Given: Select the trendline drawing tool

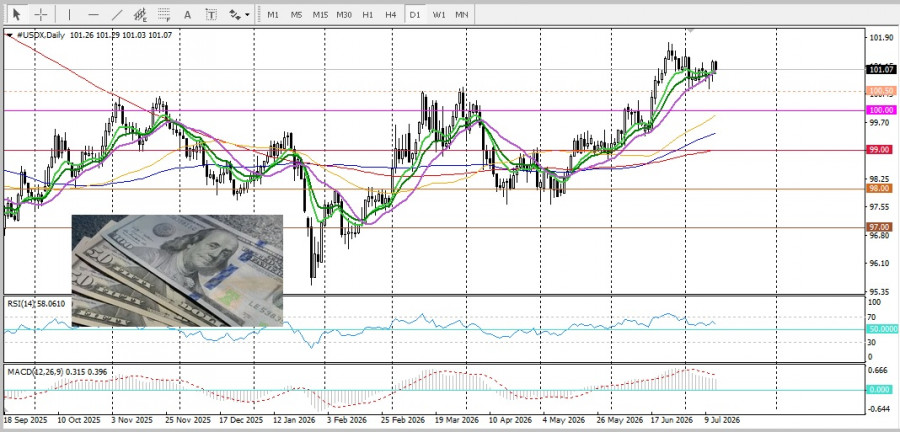Looking at the screenshot, I should pyautogui.click(x=117, y=14).
